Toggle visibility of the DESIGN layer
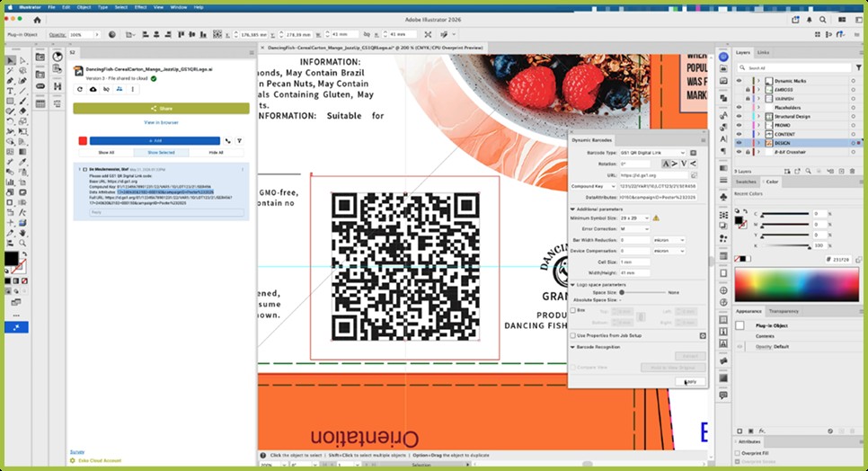 tap(739, 143)
